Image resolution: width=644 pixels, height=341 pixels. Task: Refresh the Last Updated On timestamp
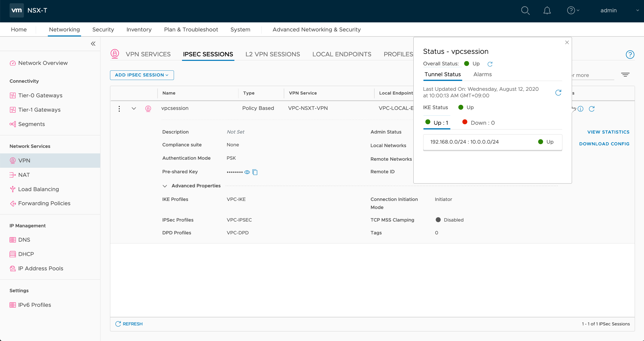point(558,93)
